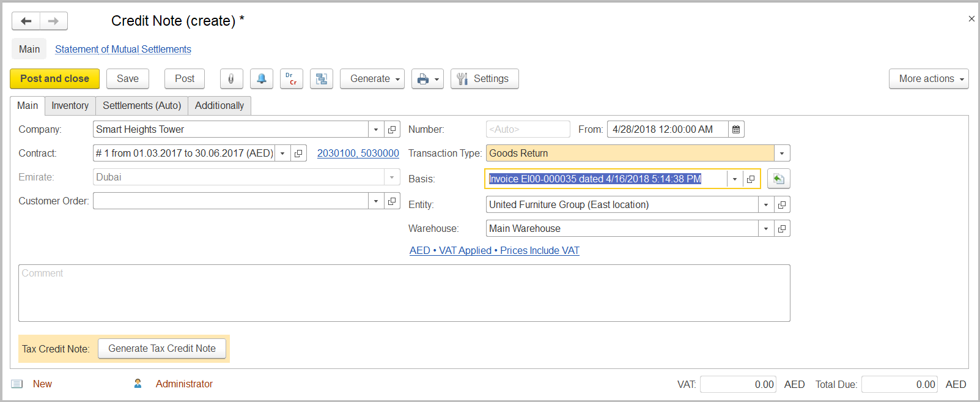Open the Settings button
The image size is (980, 402).
(x=485, y=79)
